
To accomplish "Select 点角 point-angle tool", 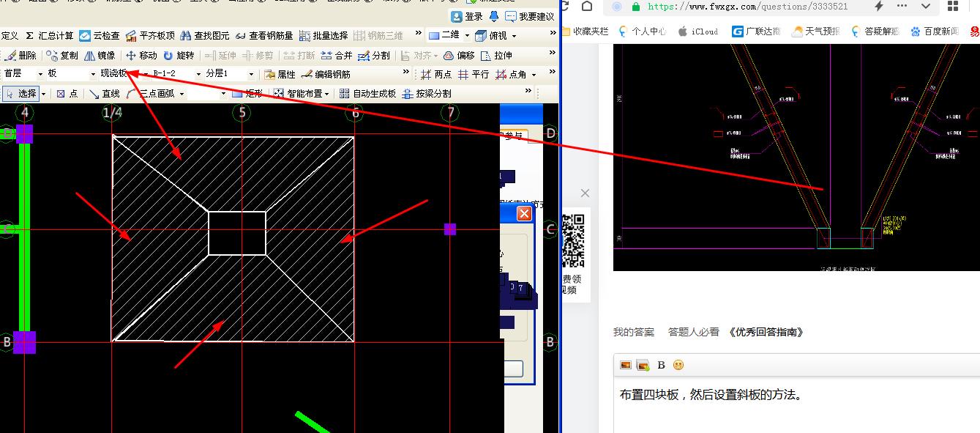I will tap(511, 75).
